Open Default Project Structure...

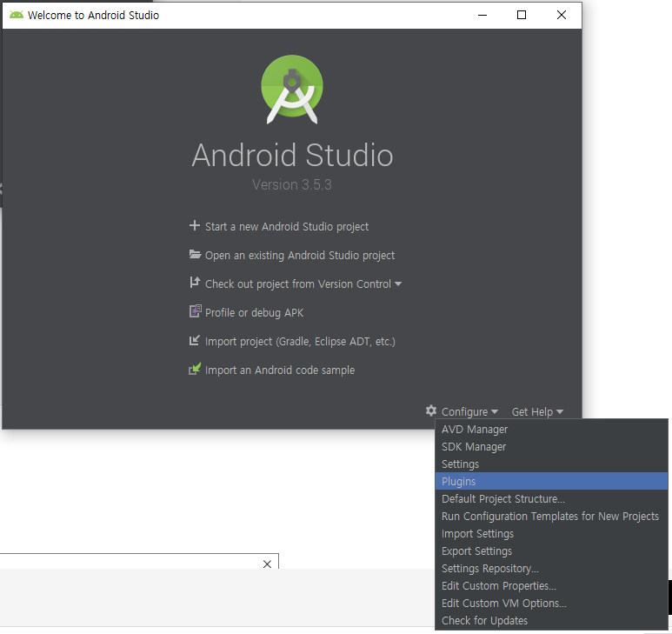pos(551,499)
